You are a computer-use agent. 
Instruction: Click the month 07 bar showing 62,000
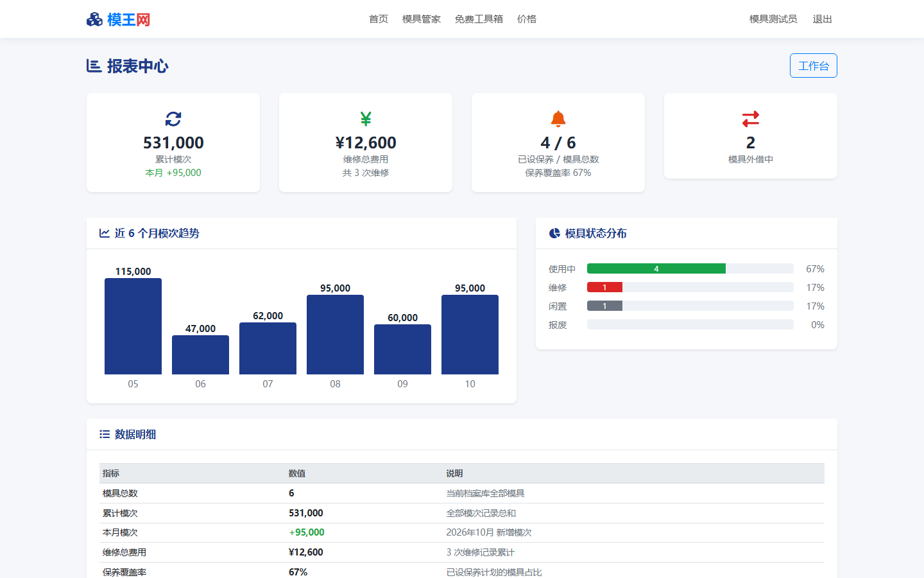(268, 348)
